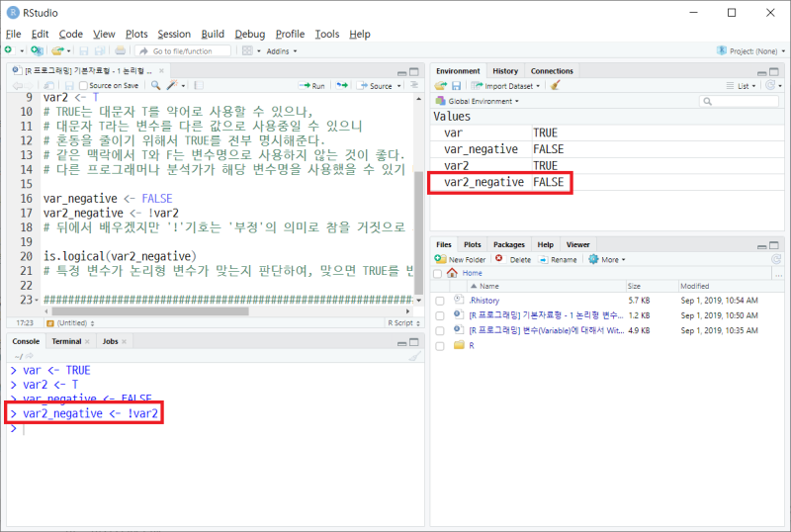Open the Debug menu
Screen dimensions: 791x532
click(250, 34)
